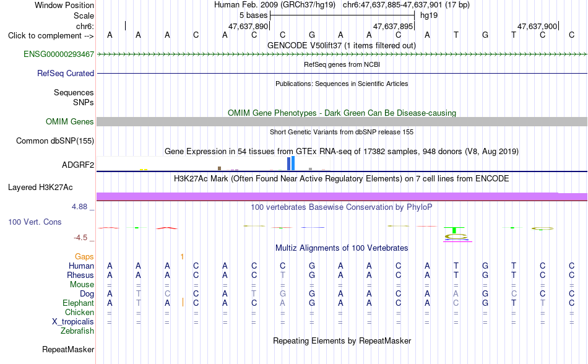This screenshot has width=588, height=364.
Task: Click the -4.5 PhyloP lower scale value
Action: point(80,237)
